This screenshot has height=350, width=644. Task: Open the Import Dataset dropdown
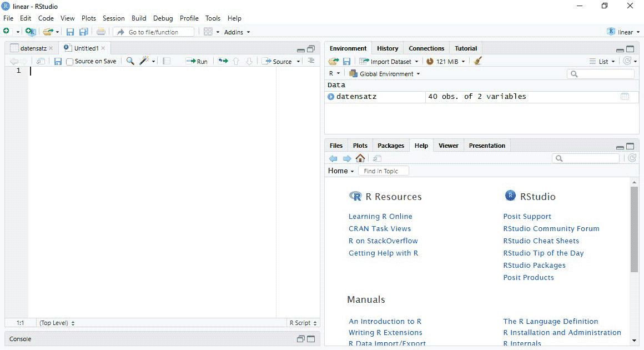click(x=389, y=61)
